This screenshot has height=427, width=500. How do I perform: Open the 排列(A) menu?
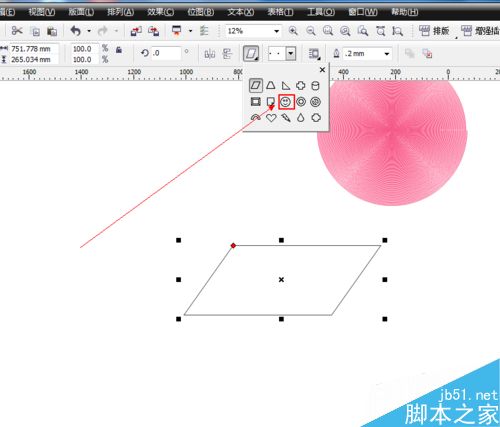click(x=120, y=12)
